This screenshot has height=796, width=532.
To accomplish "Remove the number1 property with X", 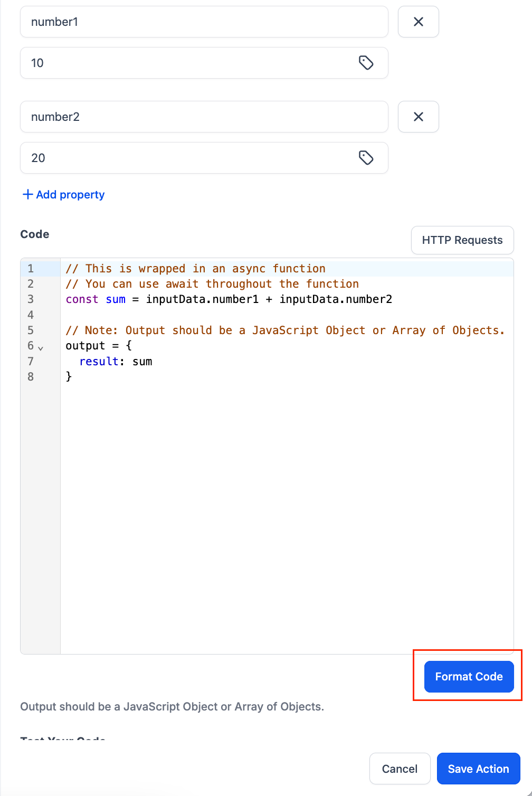I will (x=418, y=22).
